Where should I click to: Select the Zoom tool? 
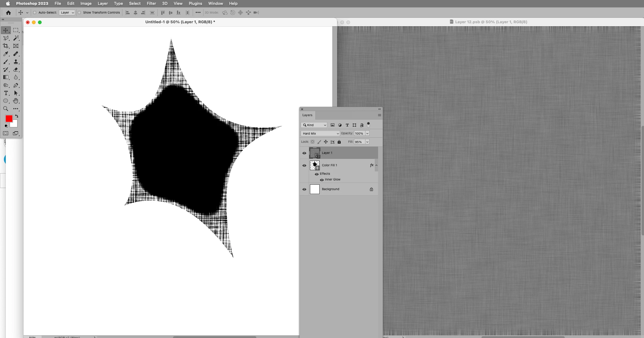[x=6, y=109]
